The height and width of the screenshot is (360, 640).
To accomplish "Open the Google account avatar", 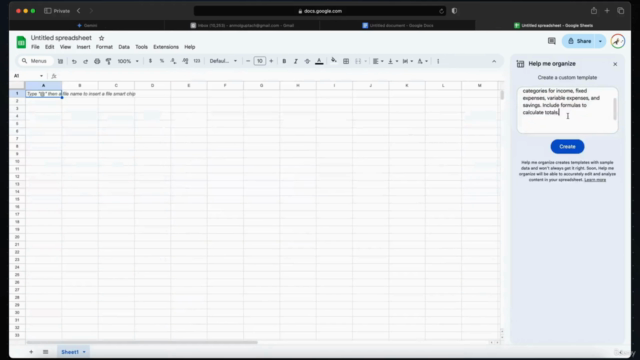I will 618,41.
